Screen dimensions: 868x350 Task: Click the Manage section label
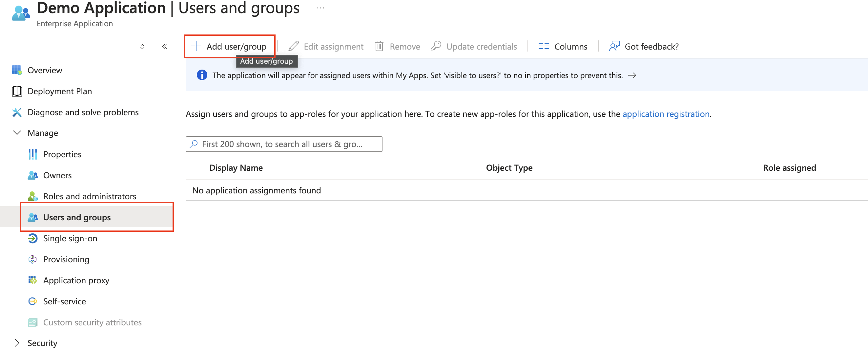[x=43, y=133]
